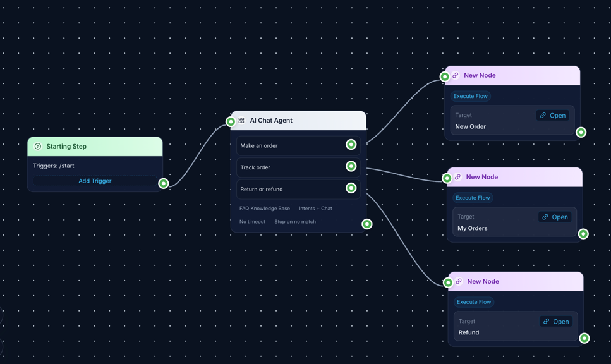The width and height of the screenshot is (611, 364).
Task: Click the grid icon on AI Chat Agent header
Action: (x=241, y=120)
